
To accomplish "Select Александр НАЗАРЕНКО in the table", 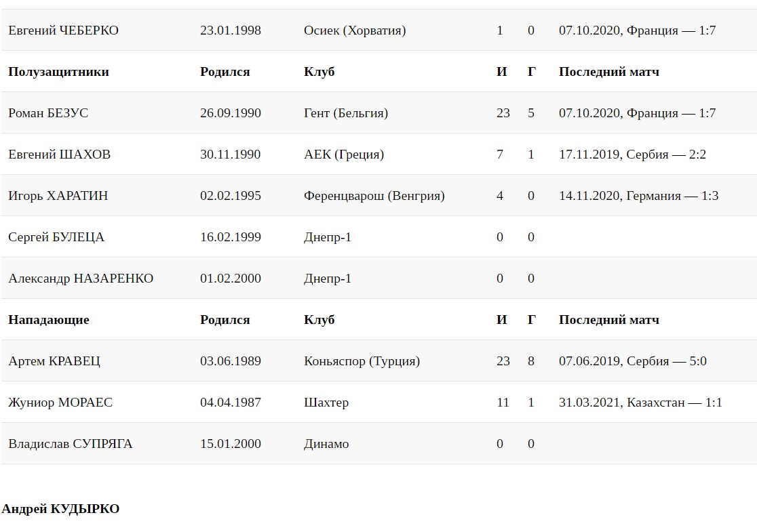I will pos(81,279).
